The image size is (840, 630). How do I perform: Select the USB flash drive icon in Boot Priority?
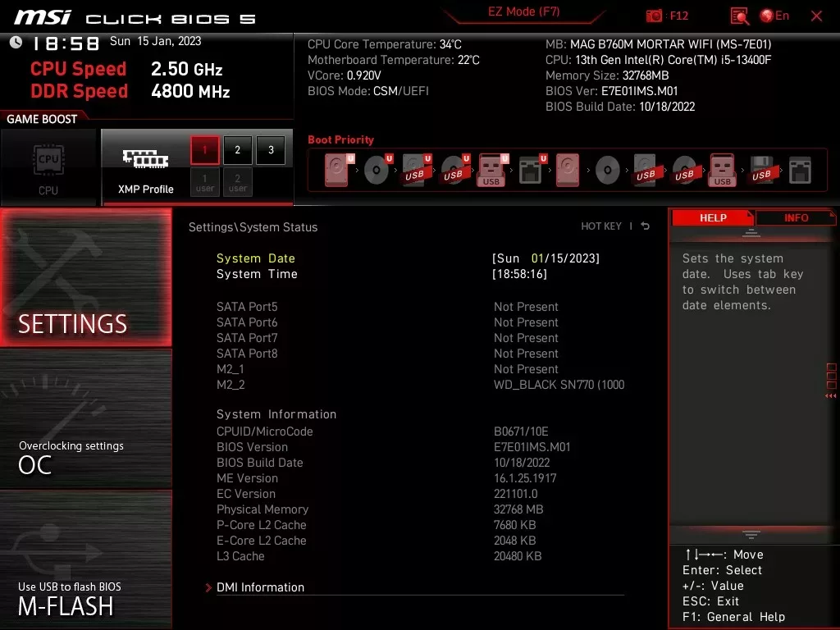[x=490, y=168]
